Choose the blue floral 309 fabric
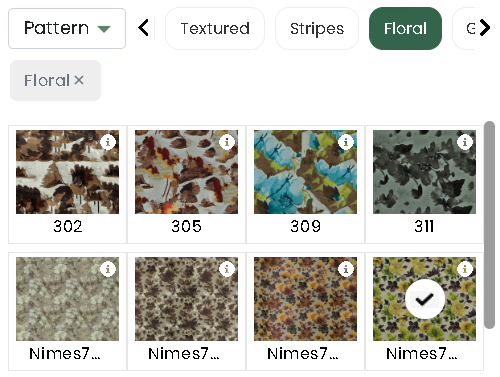The width and height of the screenshot is (500, 377). [x=305, y=172]
